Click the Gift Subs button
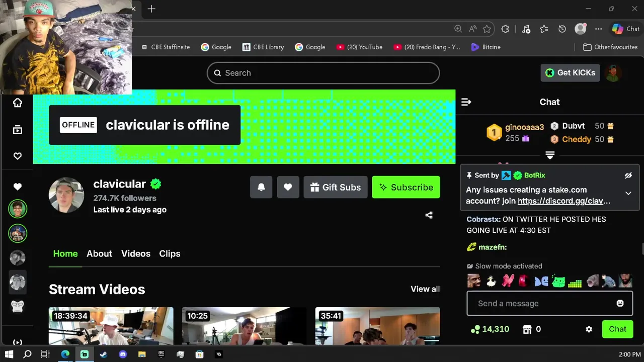Image resolution: width=644 pixels, height=362 pixels. pos(336,187)
